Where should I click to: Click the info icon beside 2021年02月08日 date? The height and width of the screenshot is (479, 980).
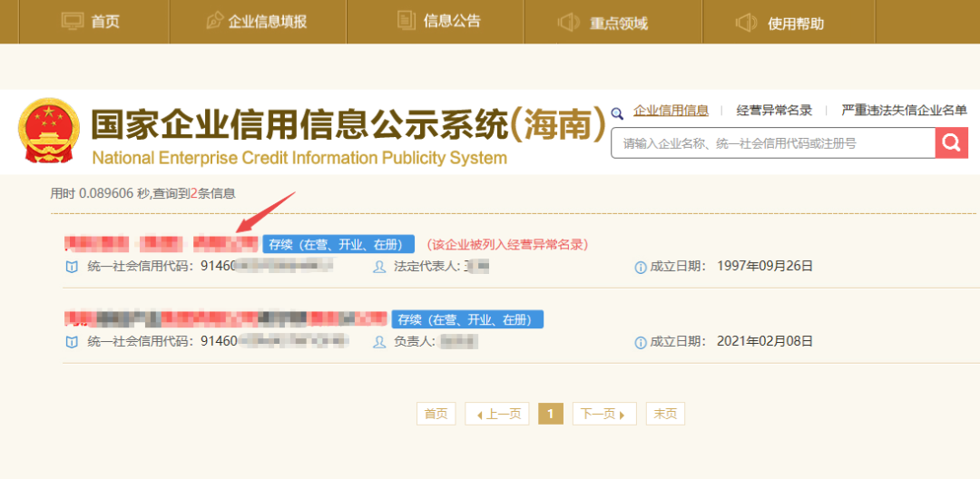click(640, 342)
